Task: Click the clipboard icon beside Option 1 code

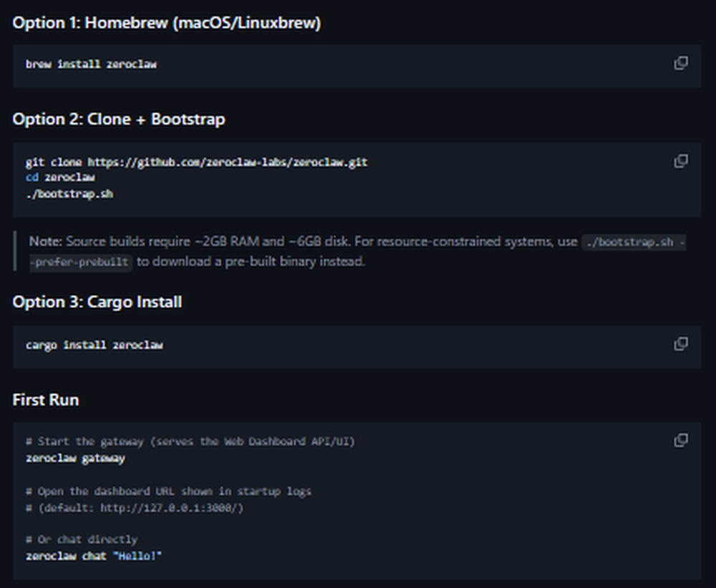Action: tap(679, 64)
